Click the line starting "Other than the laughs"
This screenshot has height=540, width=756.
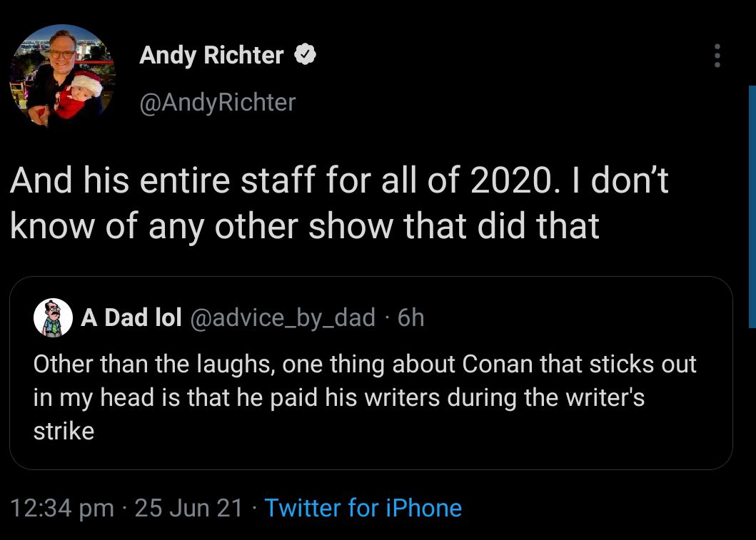(x=364, y=364)
